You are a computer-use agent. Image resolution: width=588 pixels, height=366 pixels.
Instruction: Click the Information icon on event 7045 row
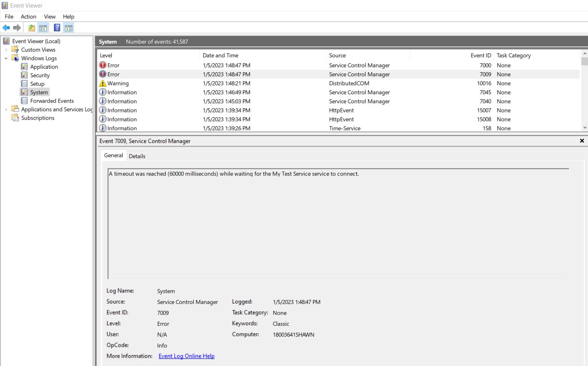pyautogui.click(x=103, y=92)
